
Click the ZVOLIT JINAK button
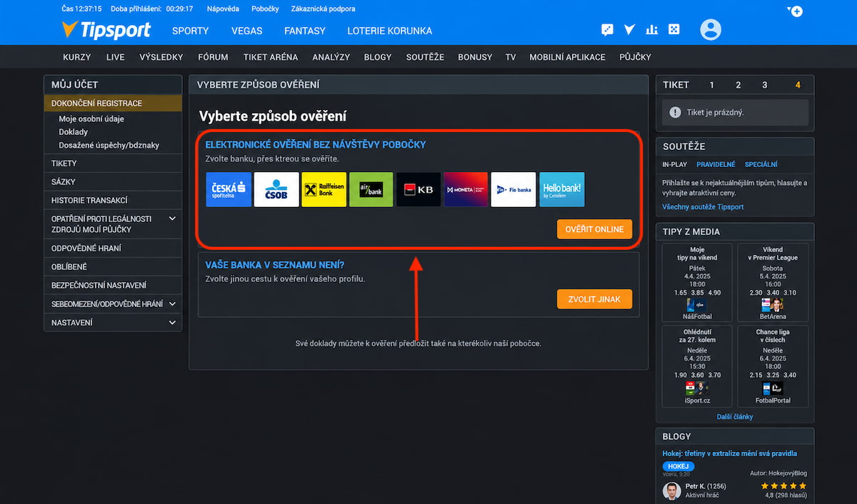[594, 299]
